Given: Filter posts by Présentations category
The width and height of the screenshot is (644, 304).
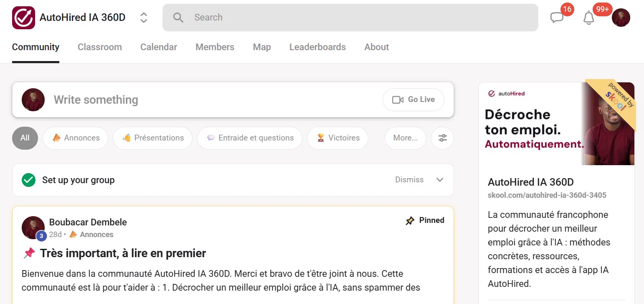Looking at the screenshot, I should pyautogui.click(x=153, y=138).
